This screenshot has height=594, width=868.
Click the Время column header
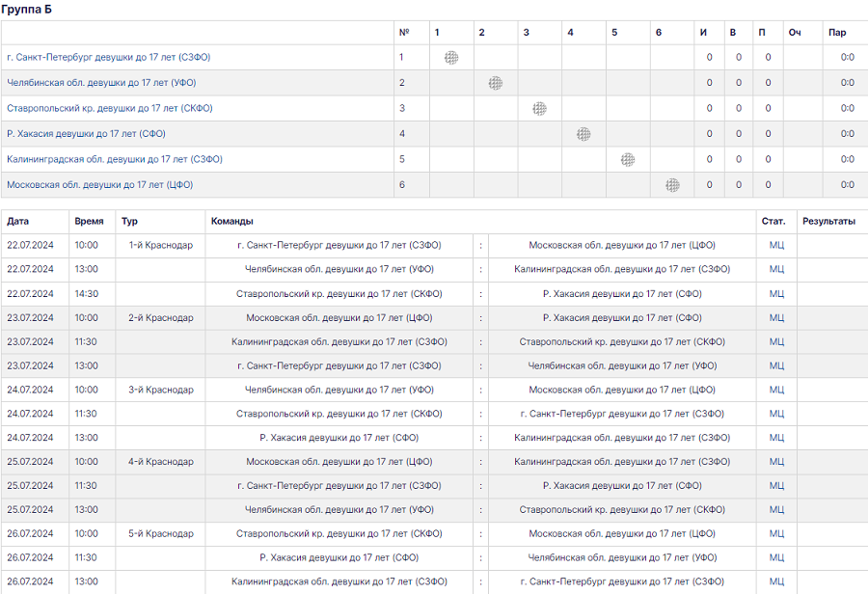click(x=89, y=221)
